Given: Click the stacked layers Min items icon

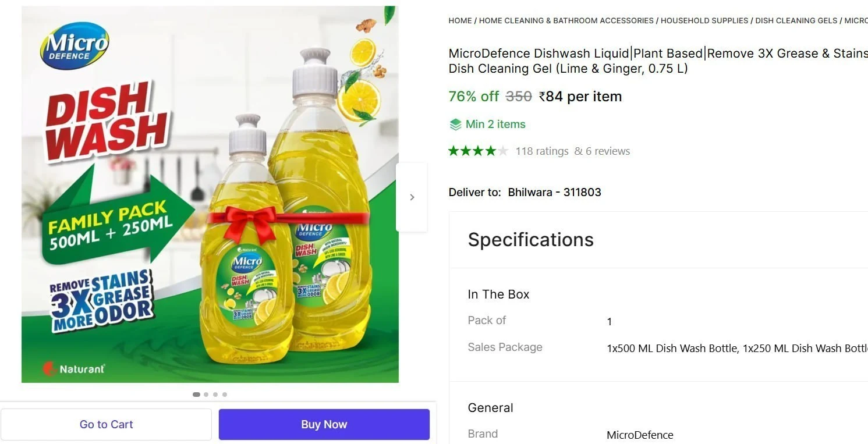Looking at the screenshot, I should tap(455, 125).
